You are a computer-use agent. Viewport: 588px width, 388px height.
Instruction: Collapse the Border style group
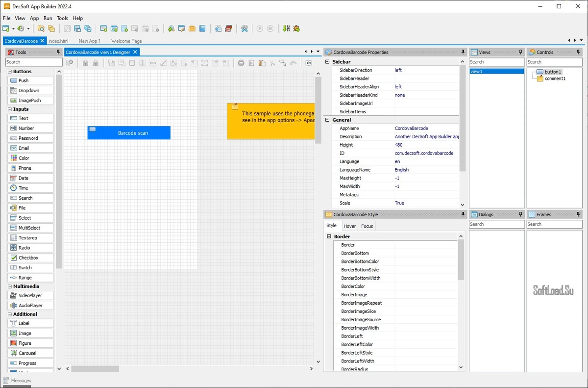tap(329, 236)
